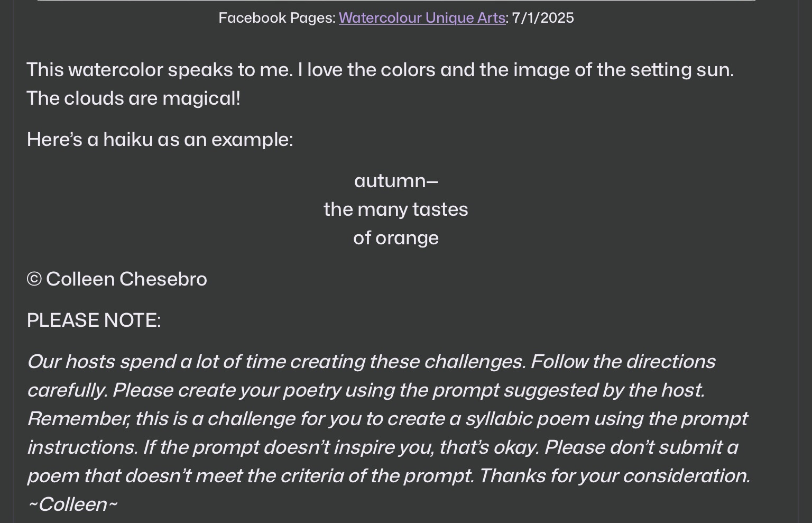This screenshot has height=523, width=812.
Task: Click the sentence "This watercolor speaks to me."
Action: (160, 70)
